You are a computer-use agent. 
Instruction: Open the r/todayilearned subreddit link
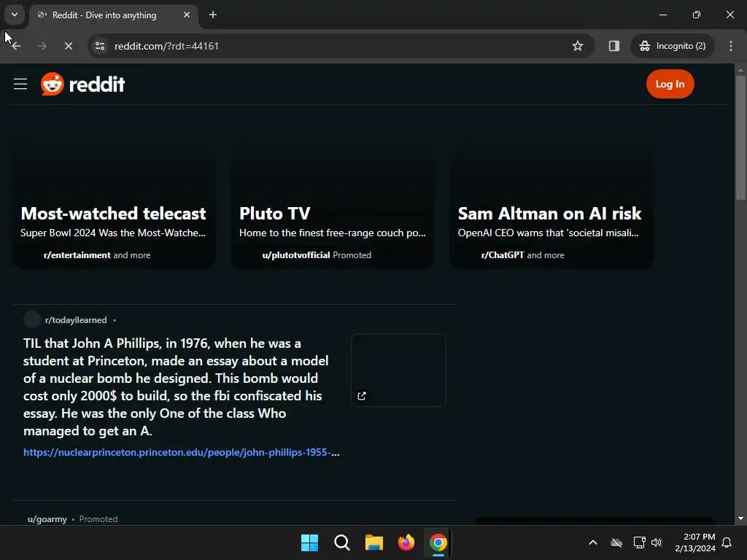click(x=76, y=320)
